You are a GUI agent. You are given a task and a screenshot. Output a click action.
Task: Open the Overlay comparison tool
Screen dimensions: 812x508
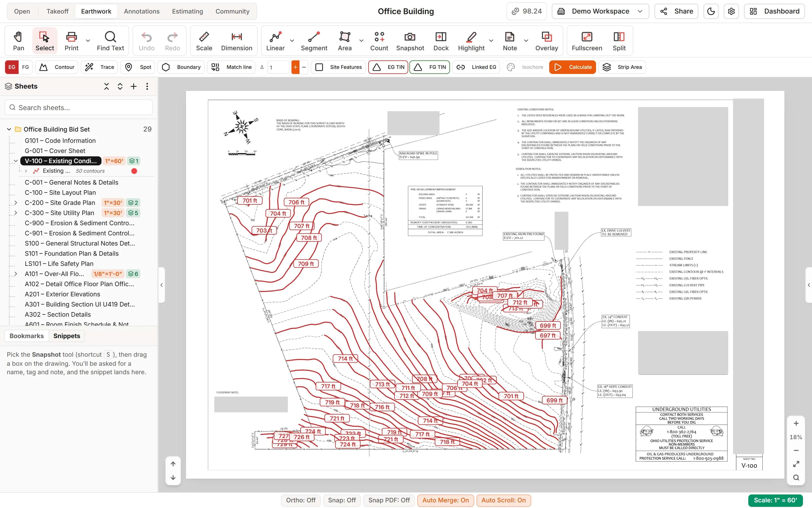(547, 41)
